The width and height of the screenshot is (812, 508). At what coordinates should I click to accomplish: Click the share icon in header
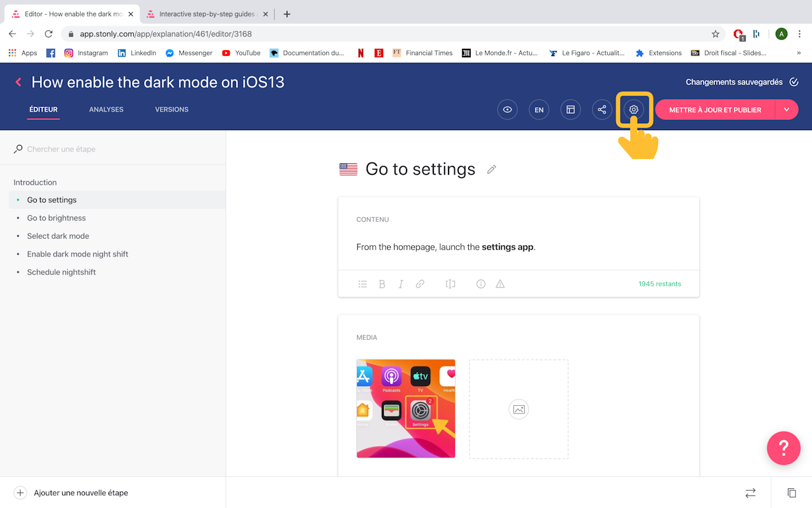coord(602,110)
